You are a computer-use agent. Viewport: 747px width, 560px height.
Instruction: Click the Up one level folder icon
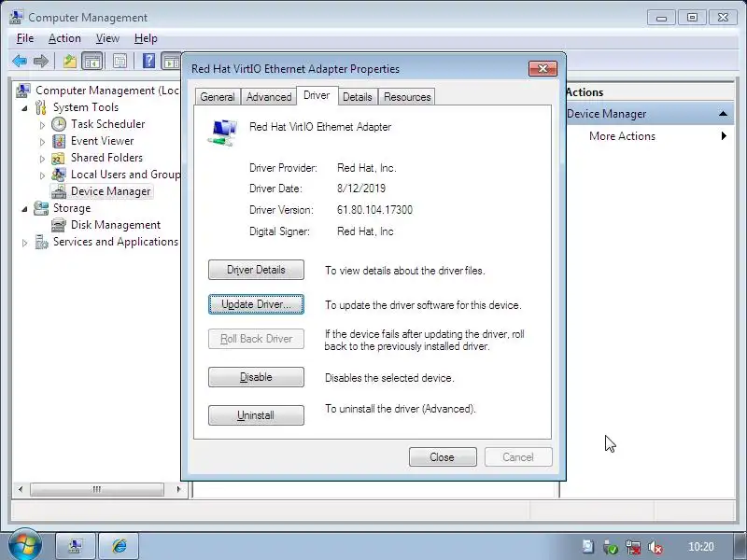pos(70,61)
